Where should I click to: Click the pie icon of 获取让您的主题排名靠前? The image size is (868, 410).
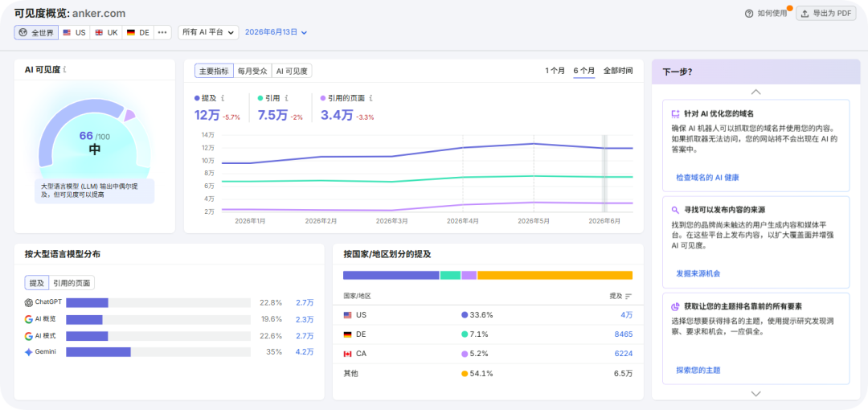coord(675,306)
